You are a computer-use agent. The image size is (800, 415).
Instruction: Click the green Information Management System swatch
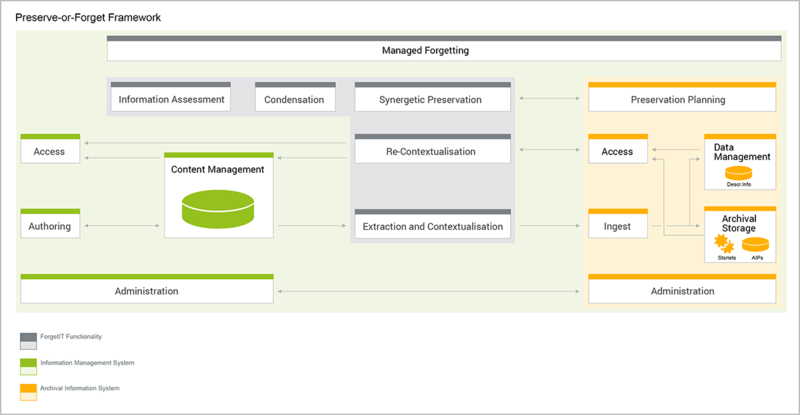[x=28, y=367]
